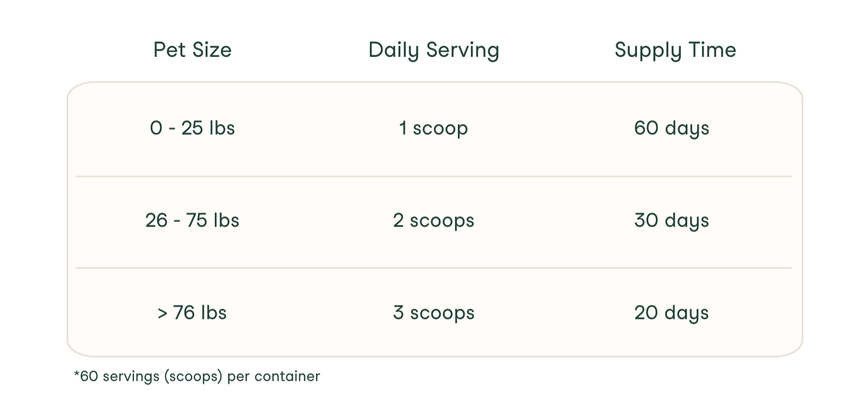
Task: Select the > 76 lbs cell
Action: (x=192, y=313)
